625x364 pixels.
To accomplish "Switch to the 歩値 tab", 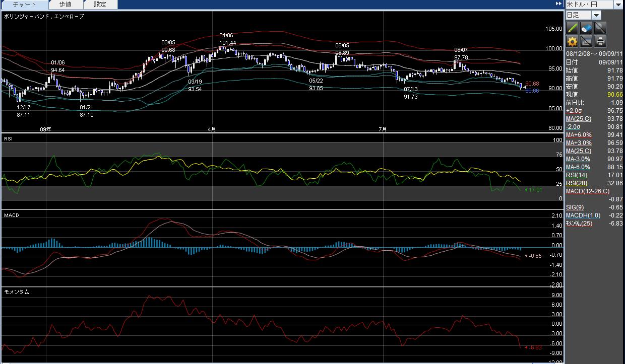I will [65, 5].
